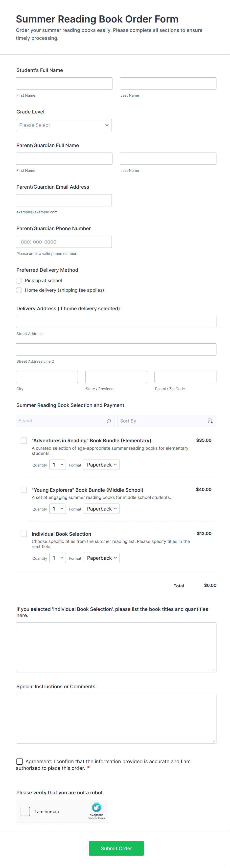Click the Submit Order button
The height and width of the screenshot is (868, 230).
(116, 848)
